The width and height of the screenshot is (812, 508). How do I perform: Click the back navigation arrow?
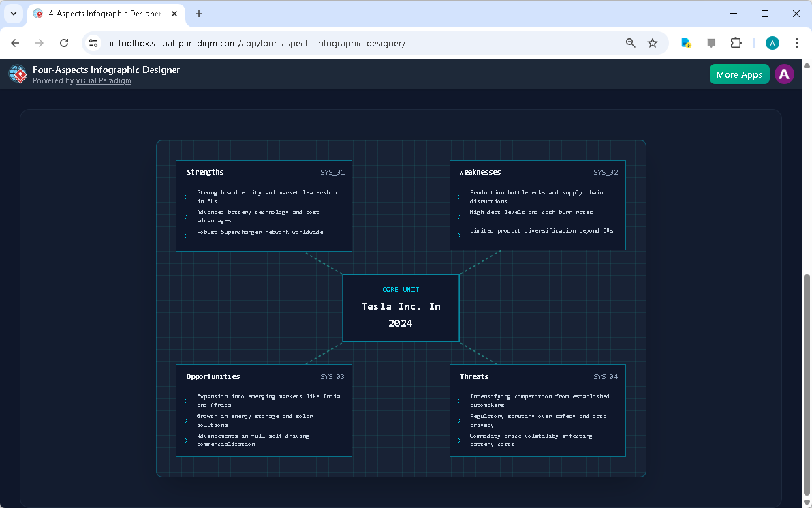point(15,42)
